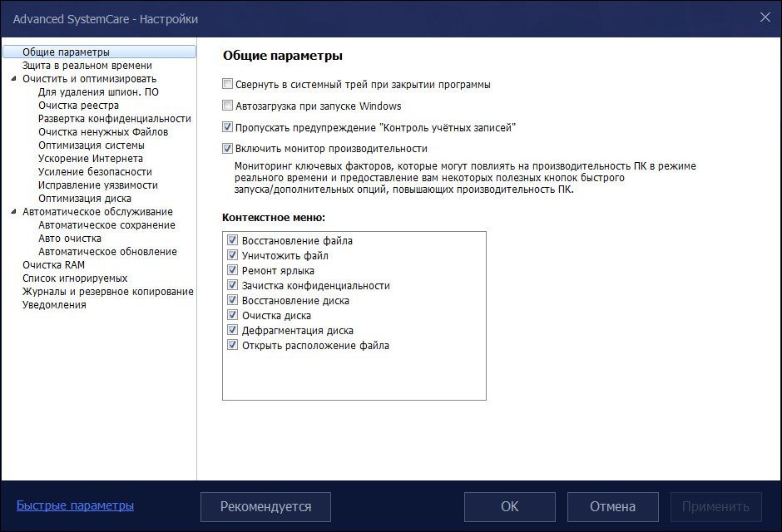Uncheck Включить монитор производительности

228,149
